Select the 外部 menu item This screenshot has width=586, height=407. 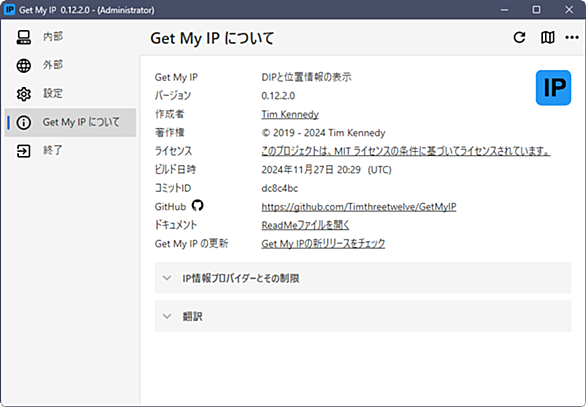point(70,65)
